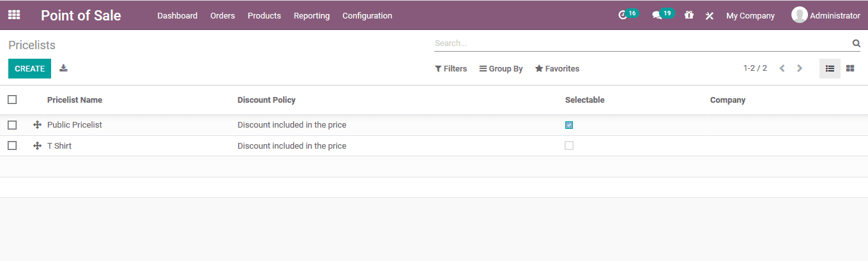This screenshot has height=261, width=868.
Task: Focus the Search input field
Action: (x=639, y=43)
